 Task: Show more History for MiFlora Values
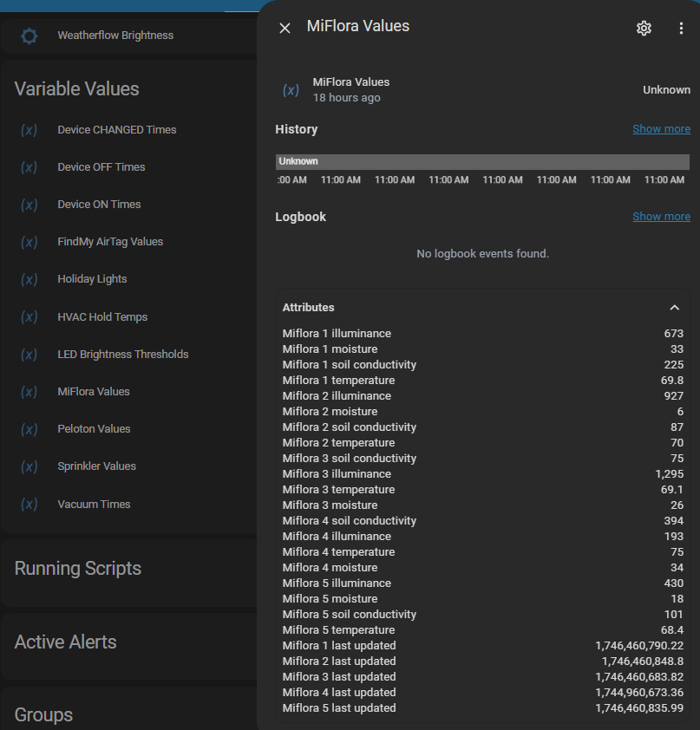661,129
